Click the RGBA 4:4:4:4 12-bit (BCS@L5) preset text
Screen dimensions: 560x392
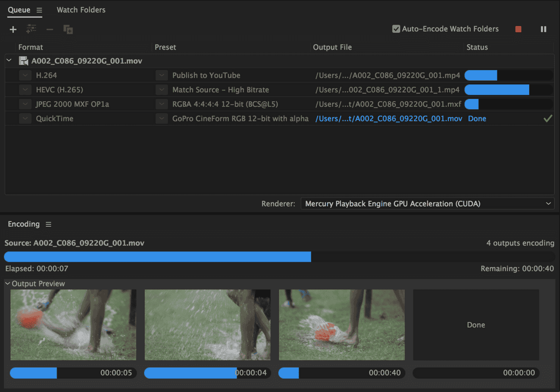click(x=225, y=104)
